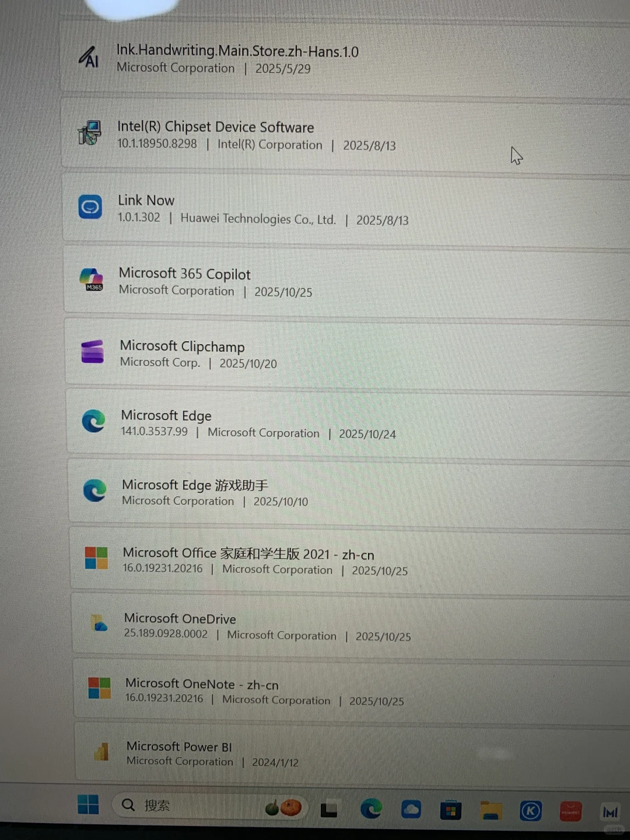This screenshot has width=630, height=840.
Task: Select the Intel(R) Chipset Device Software title
Action: [216, 127]
